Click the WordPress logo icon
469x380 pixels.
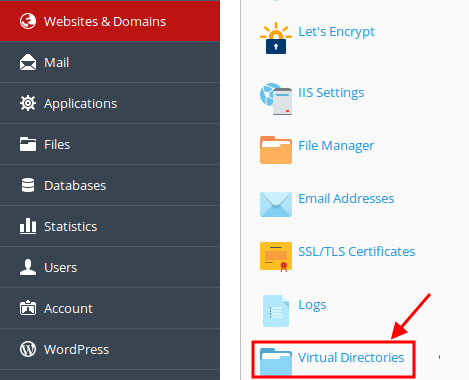(x=28, y=349)
